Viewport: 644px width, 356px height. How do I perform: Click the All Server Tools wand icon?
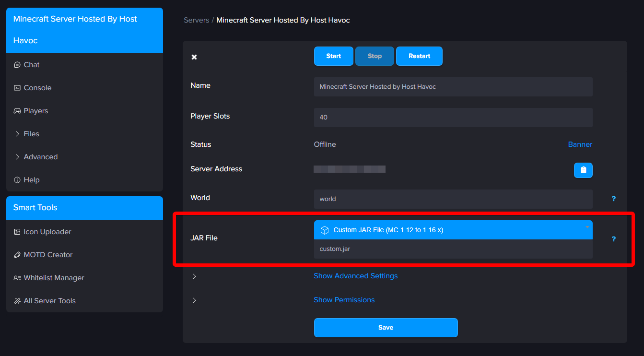[x=17, y=301]
